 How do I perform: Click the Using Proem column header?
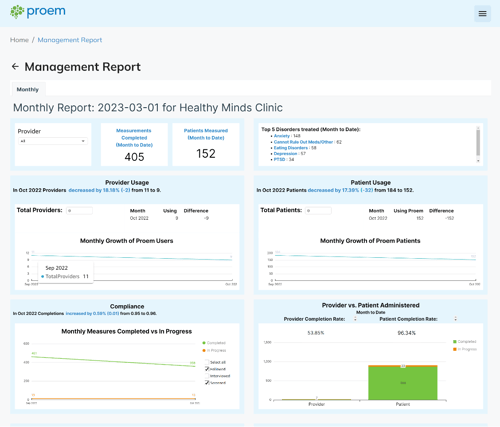point(408,211)
